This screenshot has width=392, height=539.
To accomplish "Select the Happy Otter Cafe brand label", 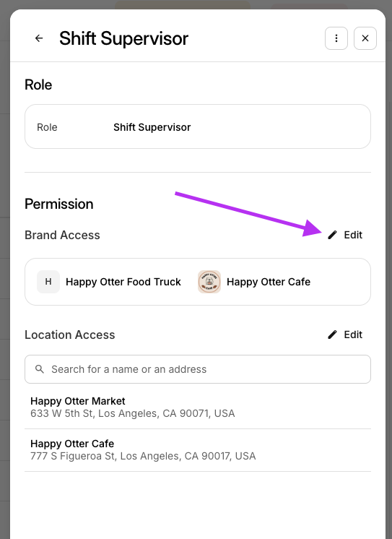I will [x=269, y=282].
